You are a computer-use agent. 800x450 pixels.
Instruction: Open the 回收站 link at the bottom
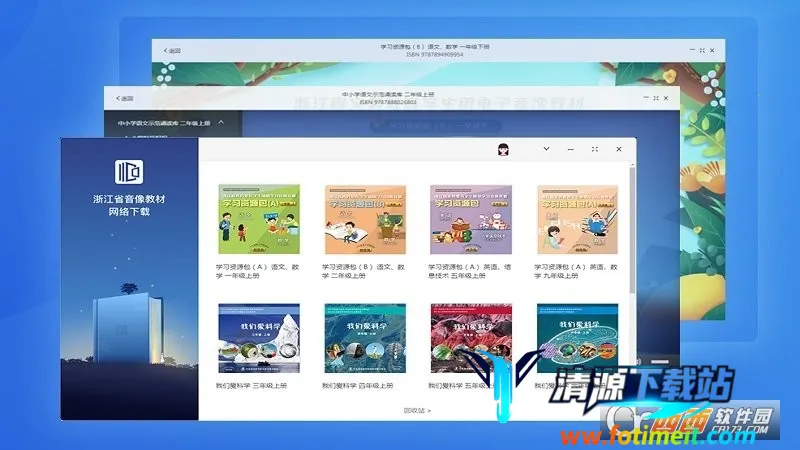pos(417,410)
